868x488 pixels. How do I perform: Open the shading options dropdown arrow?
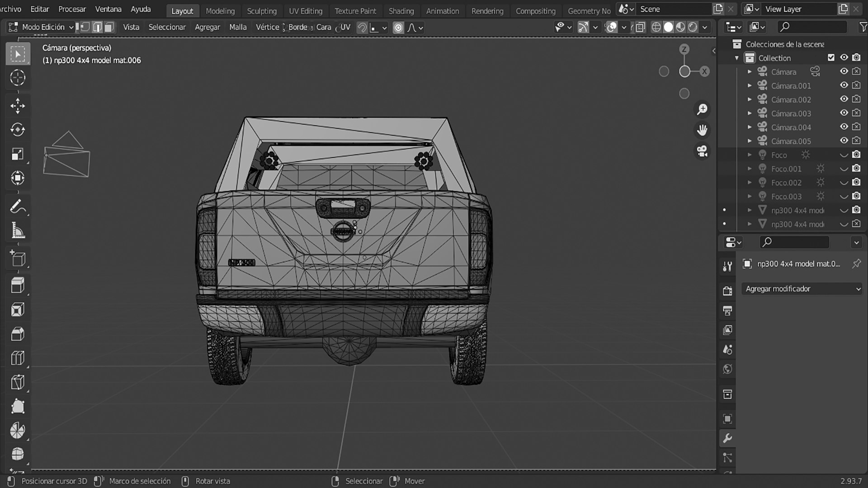[704, 28]
